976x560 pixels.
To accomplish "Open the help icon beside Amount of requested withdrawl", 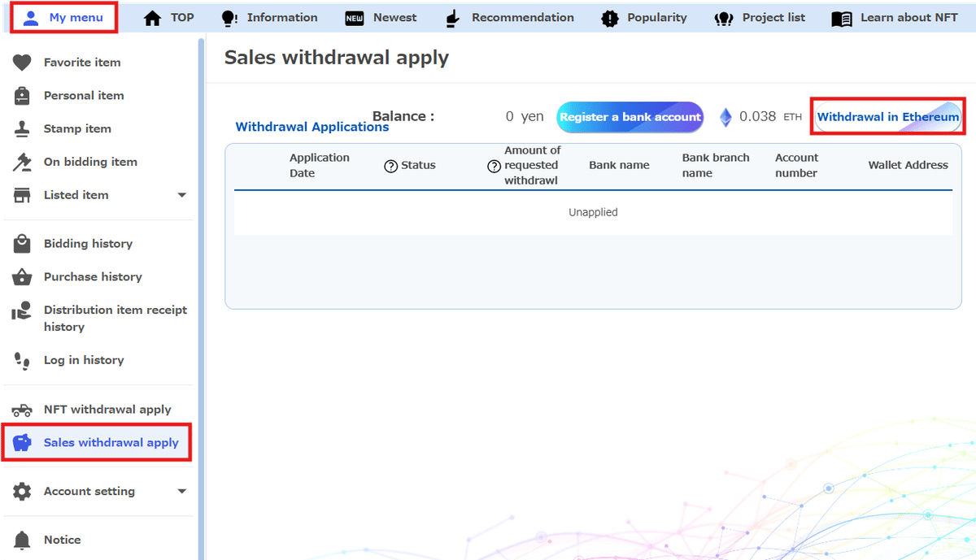I will coord(493,165).
